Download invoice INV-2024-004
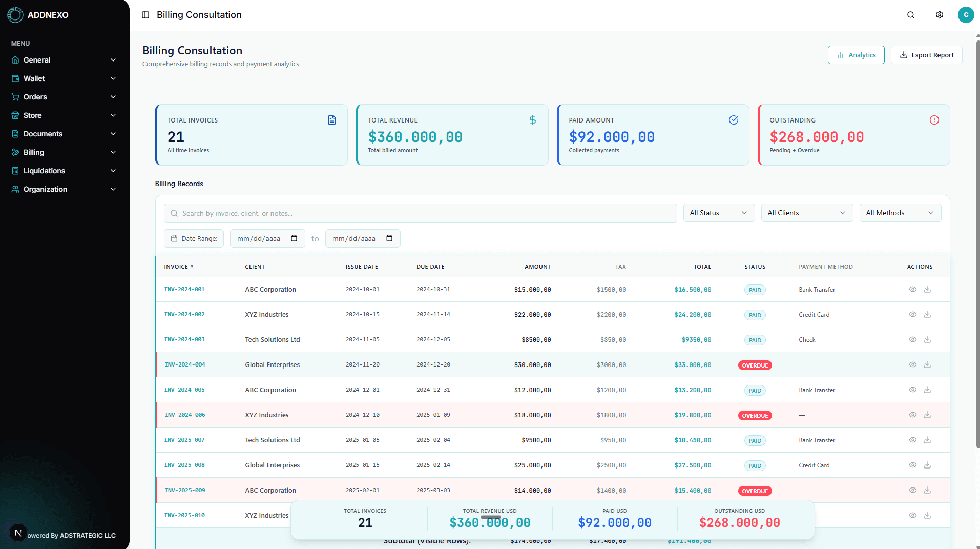The image size is (980, 549). click(927, 364)
